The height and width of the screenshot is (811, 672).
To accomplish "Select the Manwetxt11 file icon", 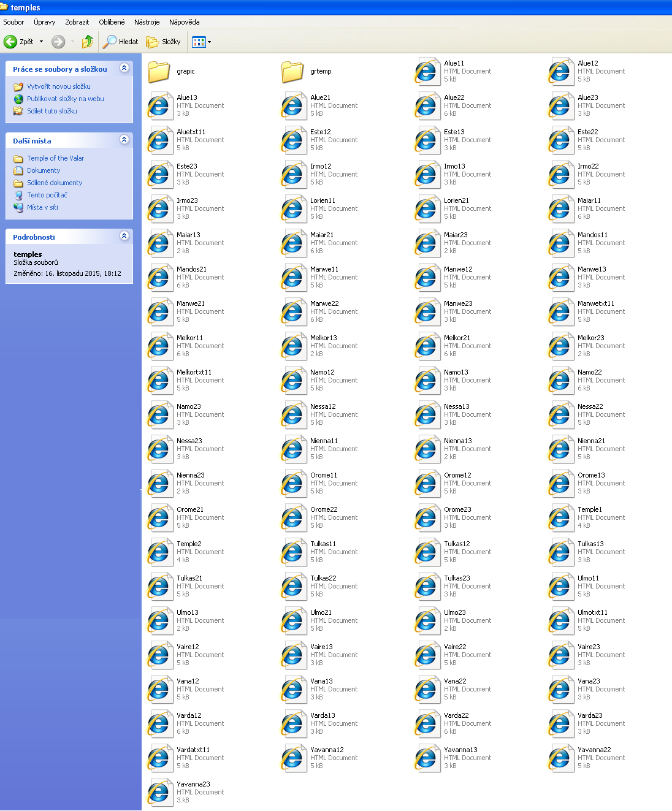I will (561, 311).
